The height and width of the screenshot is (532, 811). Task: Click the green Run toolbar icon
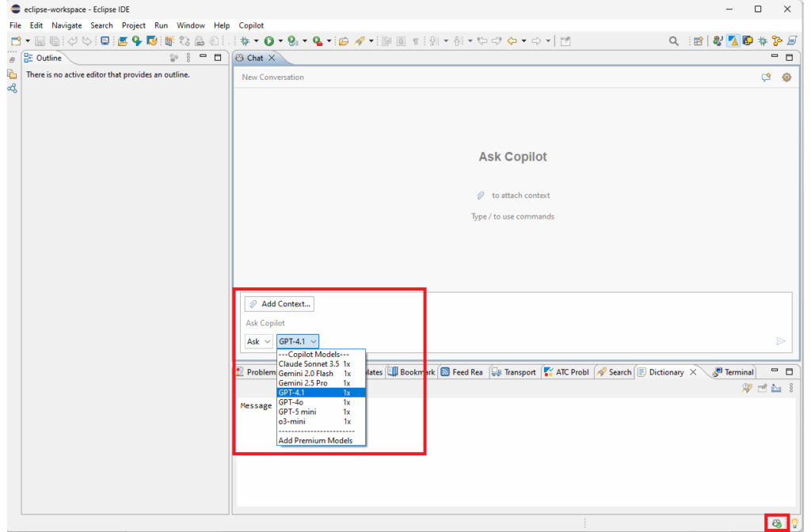click(269, 41)
